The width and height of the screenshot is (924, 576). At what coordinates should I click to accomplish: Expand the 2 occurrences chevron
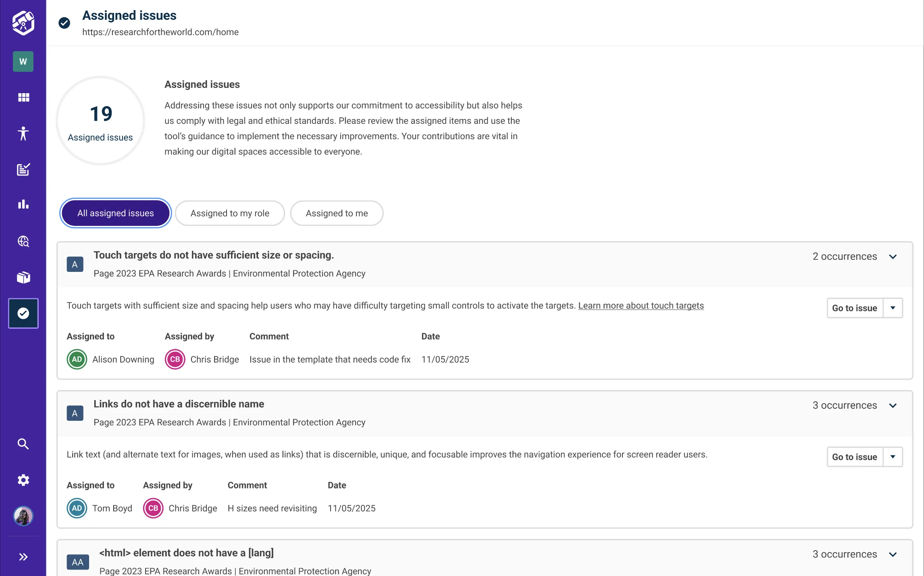(x=893, y=257)
